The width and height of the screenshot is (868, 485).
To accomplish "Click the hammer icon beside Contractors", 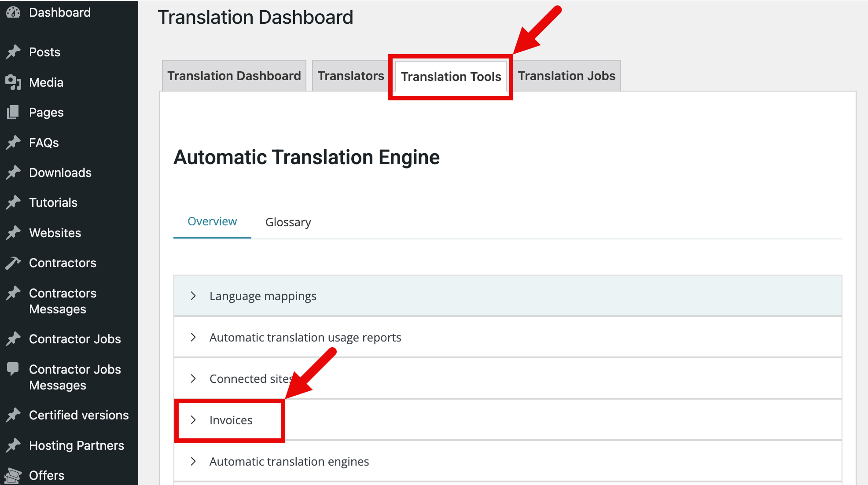I will pos(13,263).
